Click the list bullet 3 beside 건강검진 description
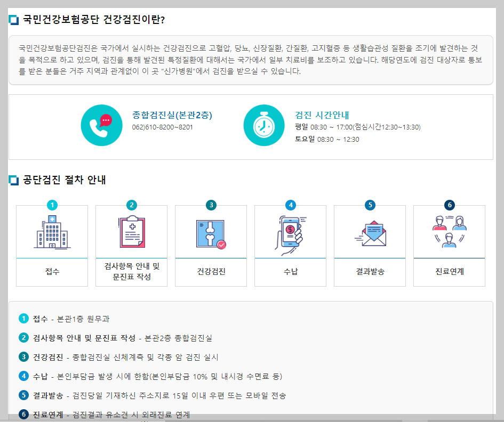This screenshot has width=504, height=422. 23,357
